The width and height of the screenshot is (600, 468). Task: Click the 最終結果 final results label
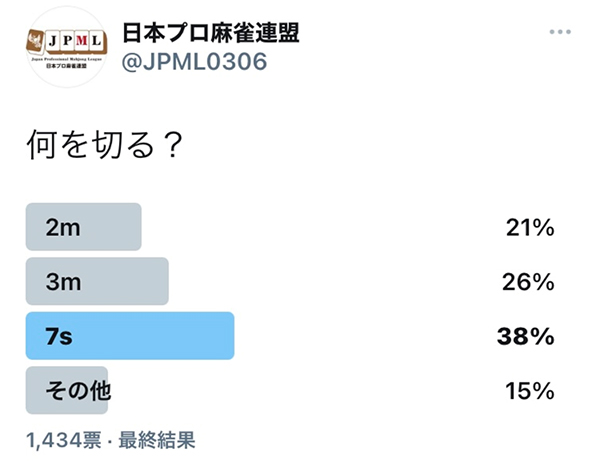[157, 440]
